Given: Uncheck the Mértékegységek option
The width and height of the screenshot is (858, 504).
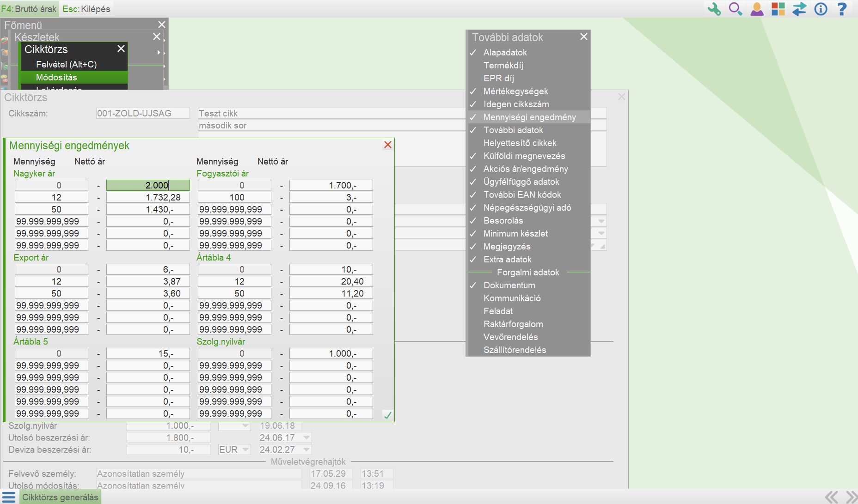Looking at the screenshot, I should click(515, 91).
